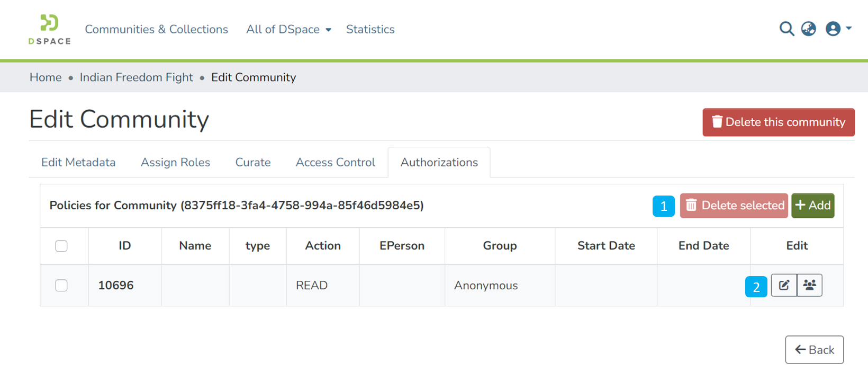Click the DSpace logo

point(49,29)
